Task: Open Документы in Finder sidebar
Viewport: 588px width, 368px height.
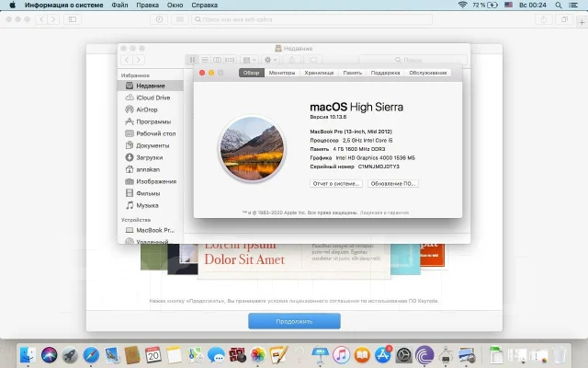Action: click(x=151, y=145)
